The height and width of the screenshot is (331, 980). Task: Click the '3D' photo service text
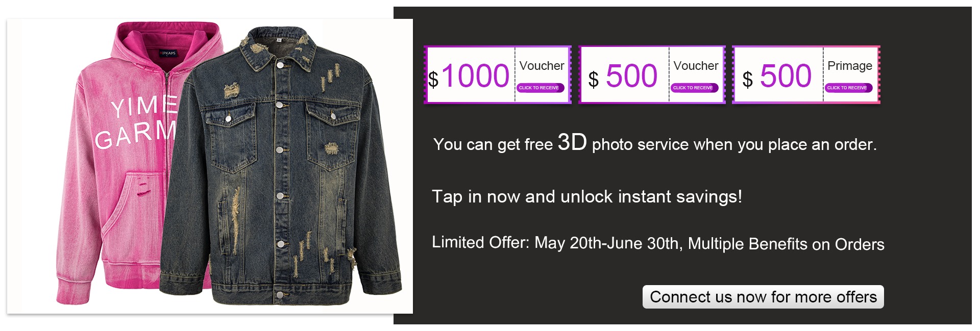point(572,142)
